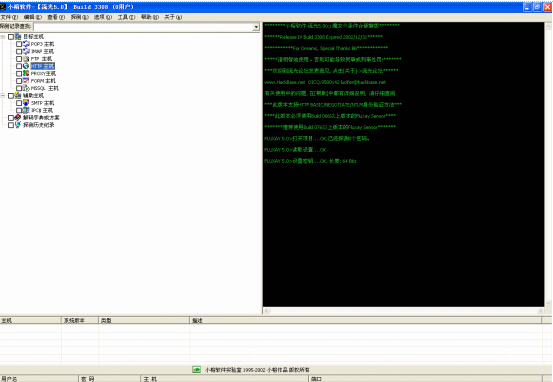Click the SMTP host shield icon
The height and width of the screenshot is (382, 553).
pyautogui.click(x=26, y=103)
